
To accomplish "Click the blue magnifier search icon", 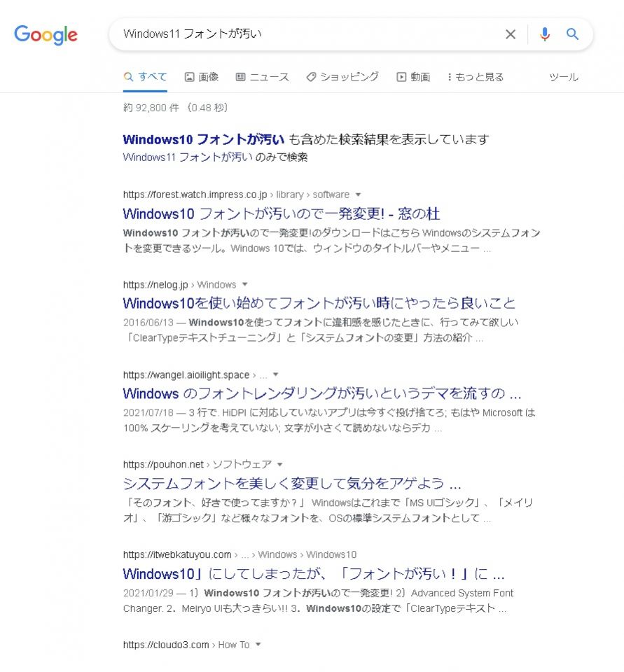I will coord(573,34).
